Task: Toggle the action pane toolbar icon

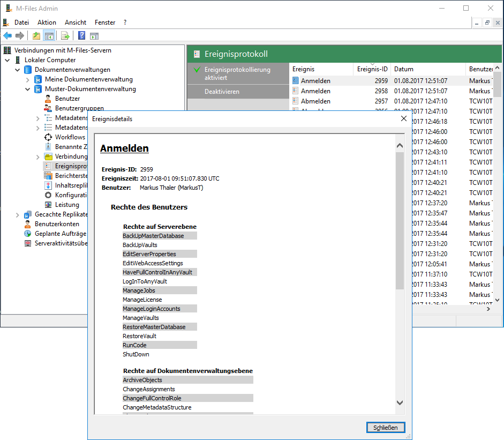Action: coord(94,36)
